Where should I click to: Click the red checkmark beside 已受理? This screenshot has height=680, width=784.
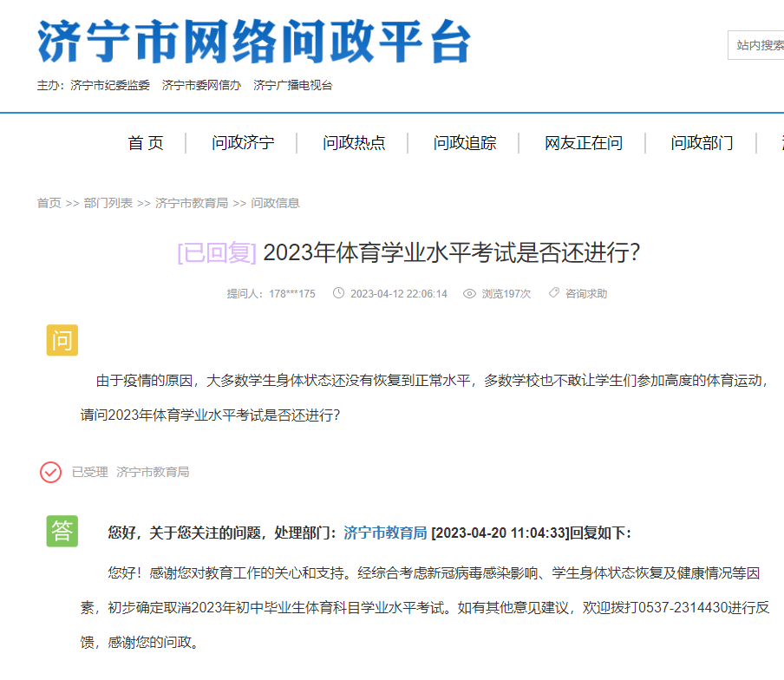click(x=48, y=473)
